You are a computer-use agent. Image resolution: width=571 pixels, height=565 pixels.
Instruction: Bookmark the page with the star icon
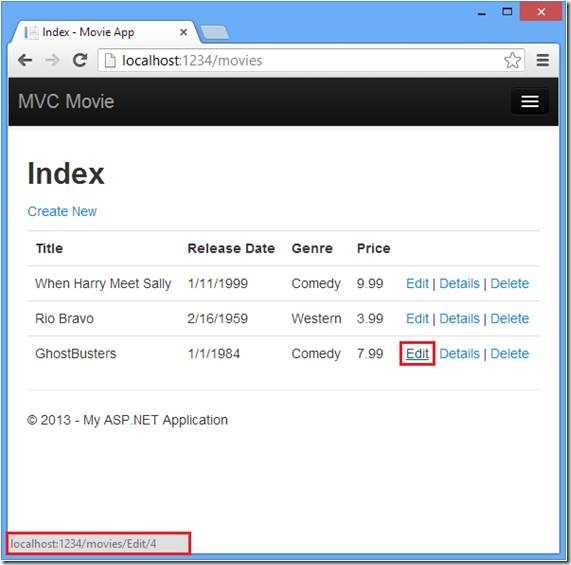pyautogui.click(x=512, y=60)
